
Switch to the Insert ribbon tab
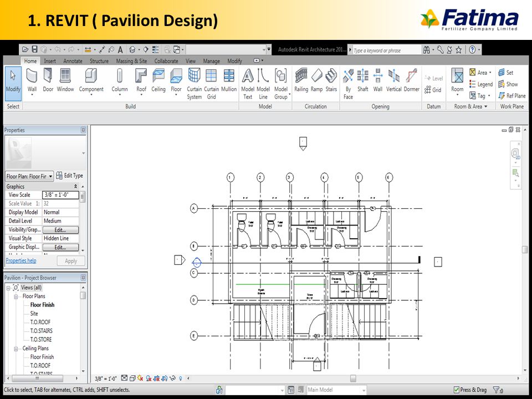tap(50, 61)
